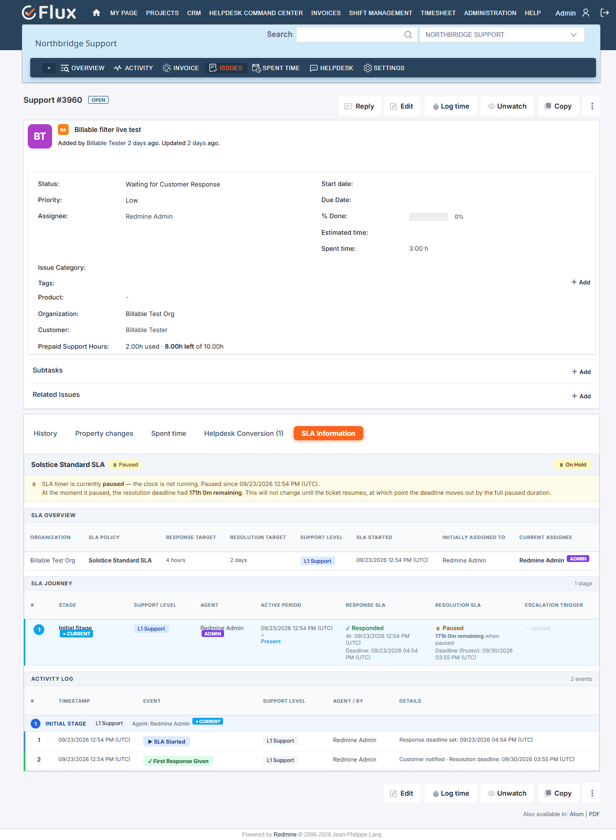Click the Admin user profile icon

[586, 13]
